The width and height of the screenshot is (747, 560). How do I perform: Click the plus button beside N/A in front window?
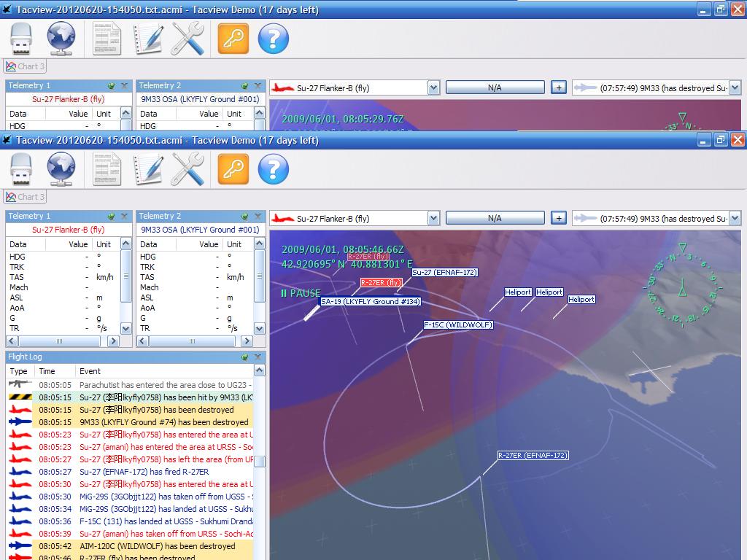559,218
